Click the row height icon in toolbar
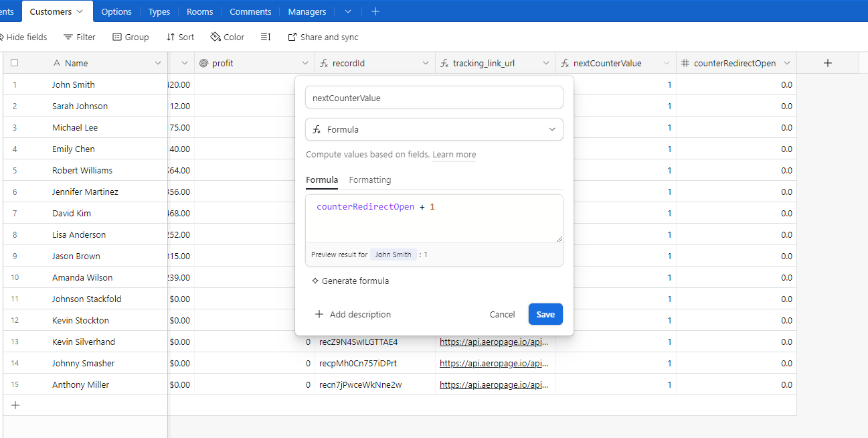The width and height of the screenshot is (868, 438). click(266, 37)
